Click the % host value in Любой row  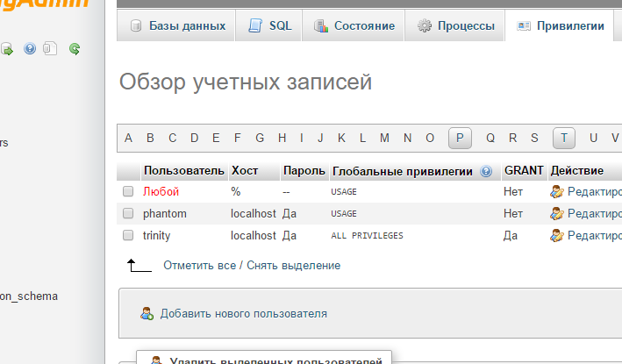pyautogui.click(x=236, y=191)
